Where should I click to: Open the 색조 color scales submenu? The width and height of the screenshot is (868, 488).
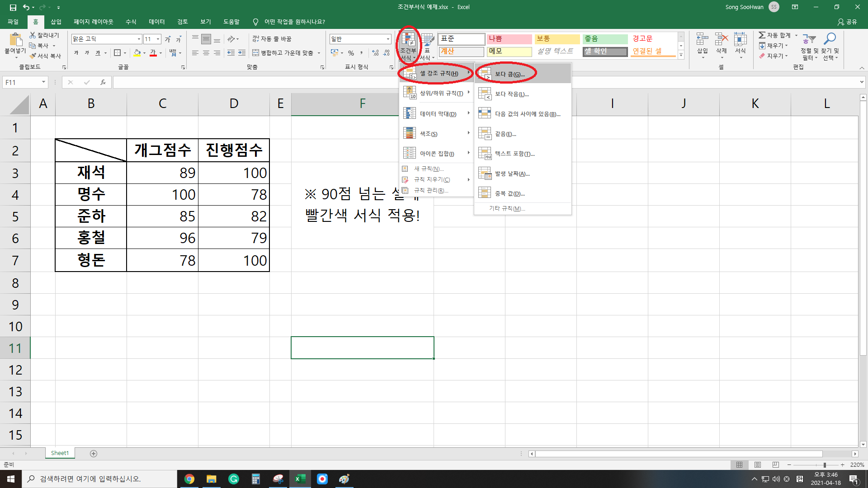coord(428,134)
